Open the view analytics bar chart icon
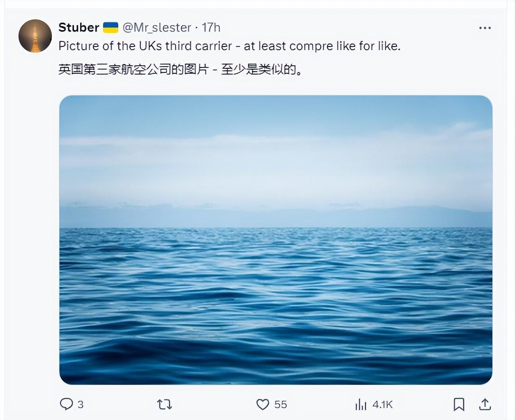The image size is (515, 420). pos(360,404)
